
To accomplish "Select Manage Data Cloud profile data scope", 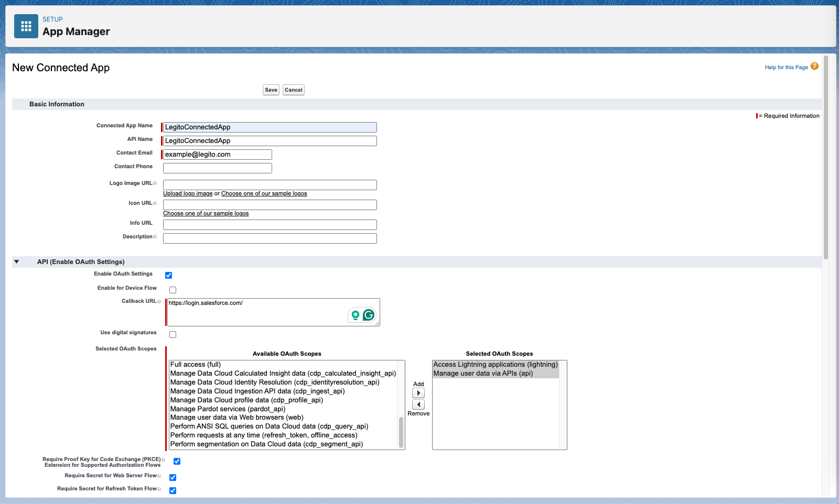I will point(284,400).
